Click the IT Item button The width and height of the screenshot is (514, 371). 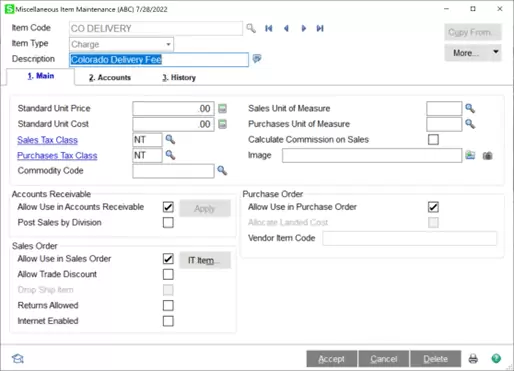point(205,260)
